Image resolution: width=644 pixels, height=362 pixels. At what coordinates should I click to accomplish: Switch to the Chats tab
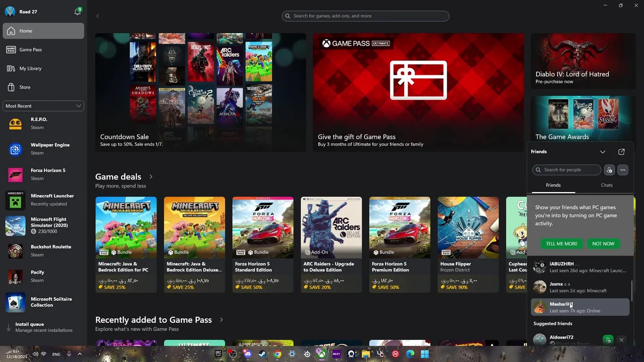click(607, 185)
